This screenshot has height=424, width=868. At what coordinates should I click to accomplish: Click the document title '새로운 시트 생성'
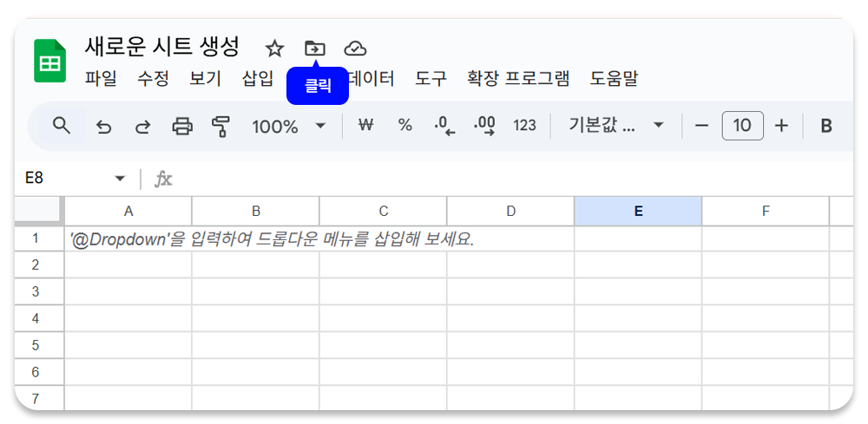(161, 47)
